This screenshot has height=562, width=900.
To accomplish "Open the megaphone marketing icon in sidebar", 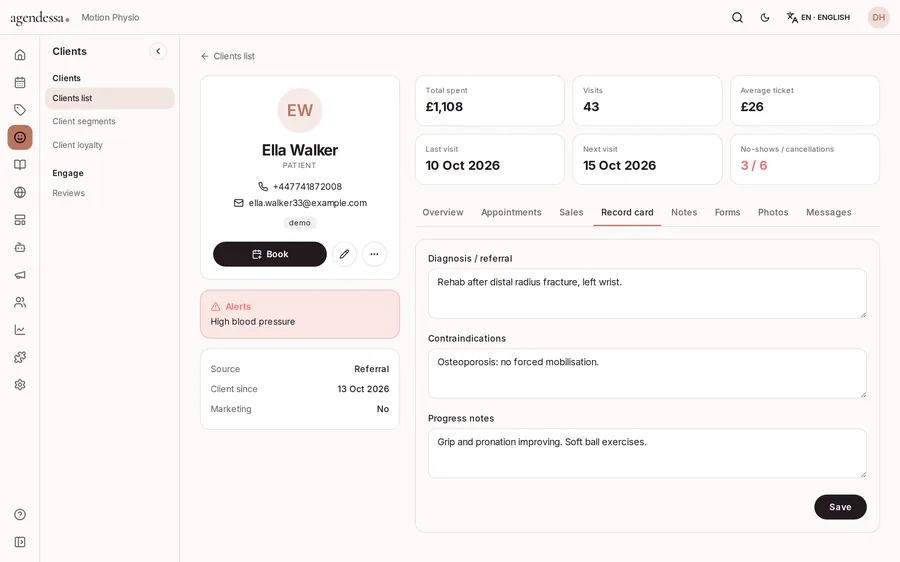I will (20, 275).
